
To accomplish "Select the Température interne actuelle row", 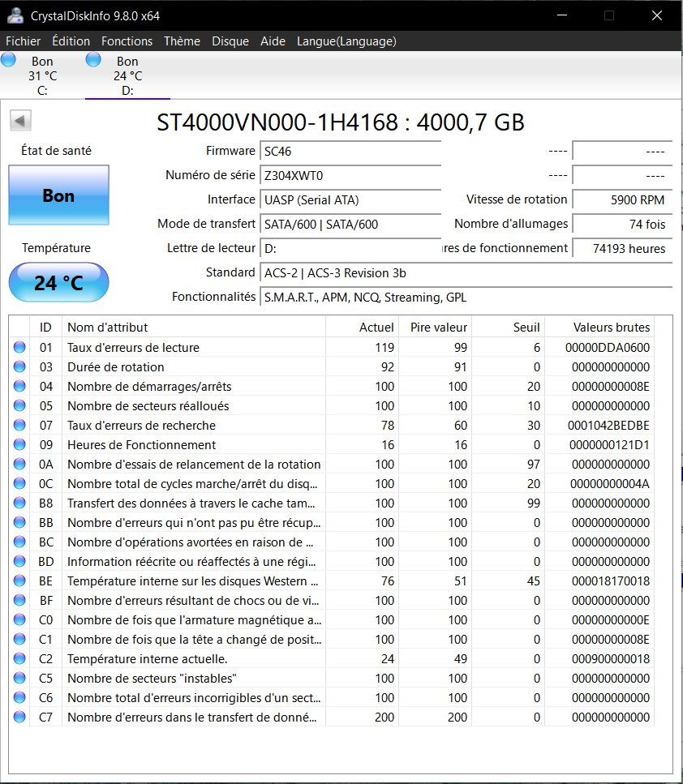I will tap(331, 658).
